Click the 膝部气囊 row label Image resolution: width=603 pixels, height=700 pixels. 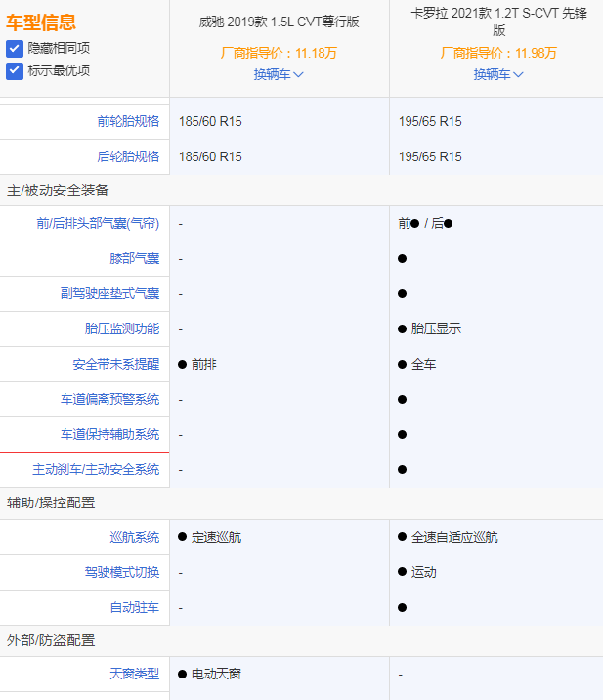(x=135, y=258)
